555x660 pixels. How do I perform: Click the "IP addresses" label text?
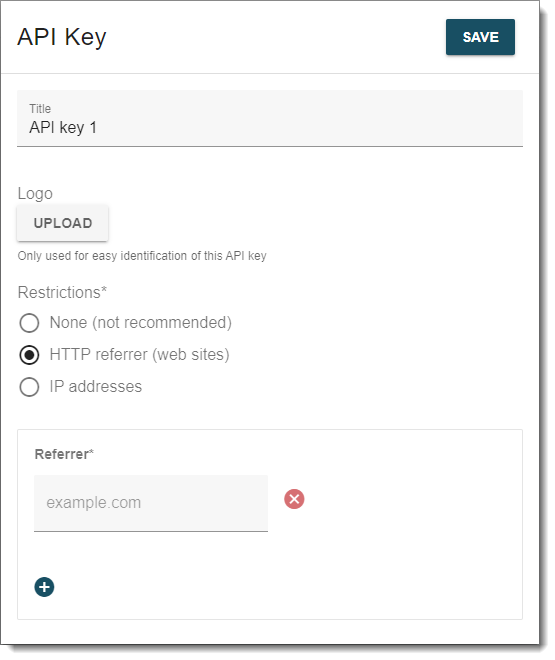(x=96, y=386)
